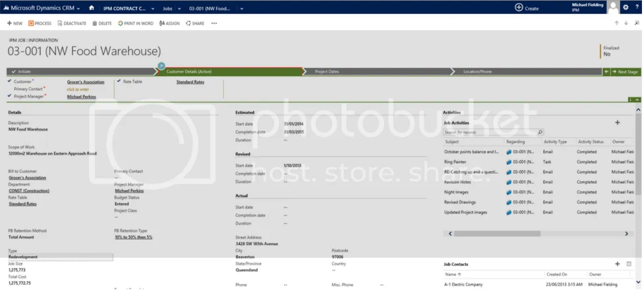Screen dimensions: 644x292
Task: Open the PROCESS command
Action: (40, 23)
